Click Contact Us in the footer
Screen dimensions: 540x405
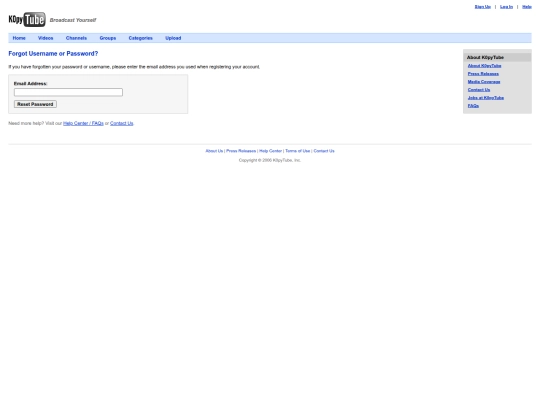click(324, 151)
